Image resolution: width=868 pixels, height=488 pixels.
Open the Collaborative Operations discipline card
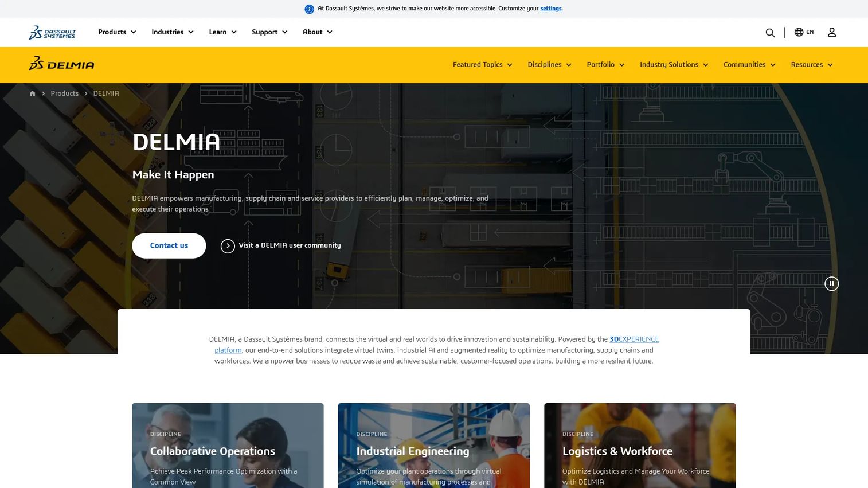tap(228, 446)
